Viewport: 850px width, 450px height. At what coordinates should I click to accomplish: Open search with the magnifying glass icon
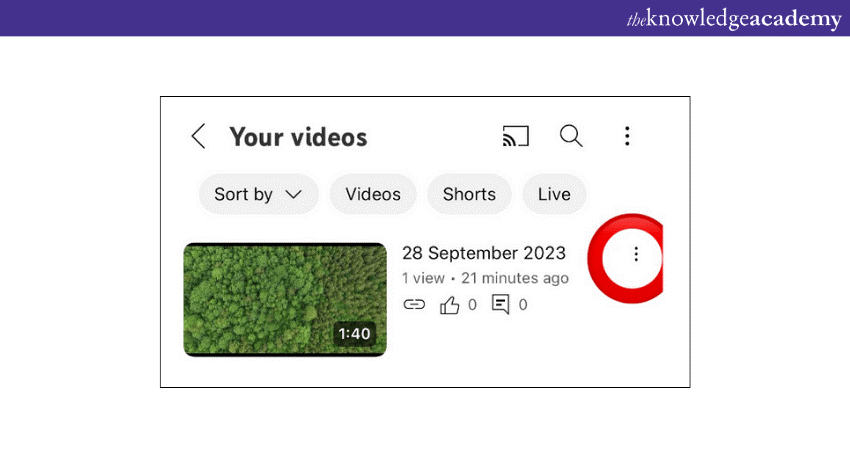click(571, 136)
